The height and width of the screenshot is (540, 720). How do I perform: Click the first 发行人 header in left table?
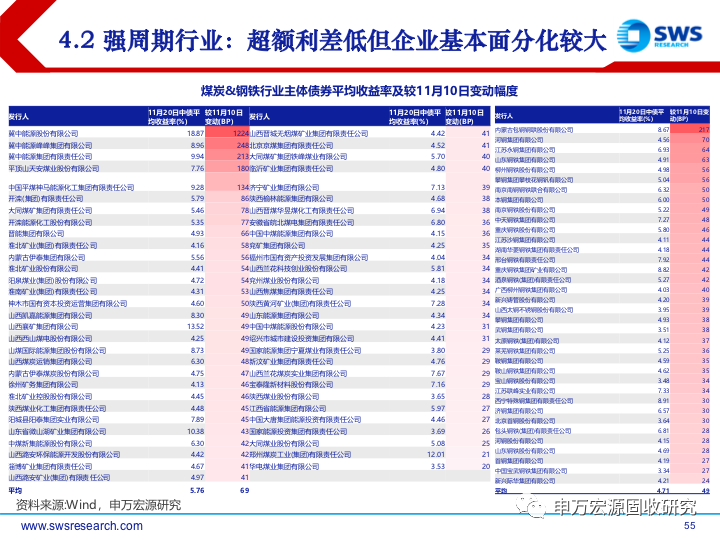20,115
